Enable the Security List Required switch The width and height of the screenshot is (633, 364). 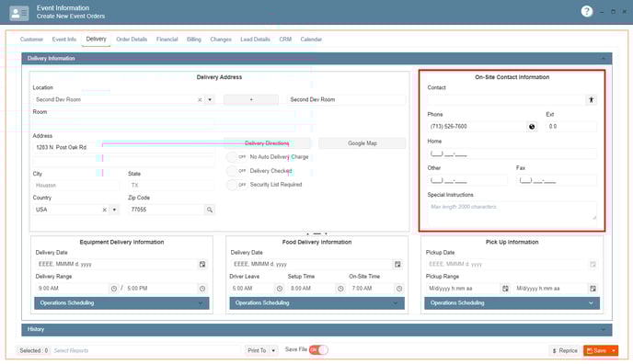[x=237, y=185]
